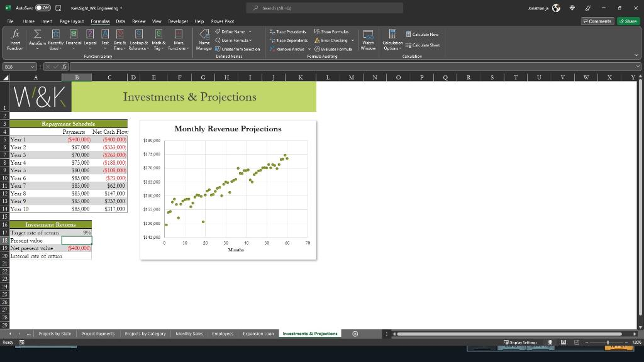Toggle the AutoSave switch
644x362 pixels.
(43, 8)
